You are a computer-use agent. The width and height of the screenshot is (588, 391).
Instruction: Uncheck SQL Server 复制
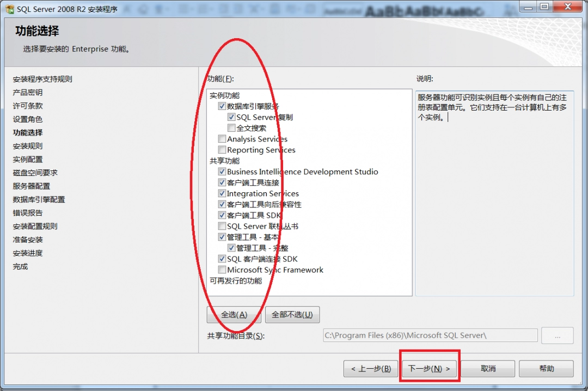(x=232, y=117)
